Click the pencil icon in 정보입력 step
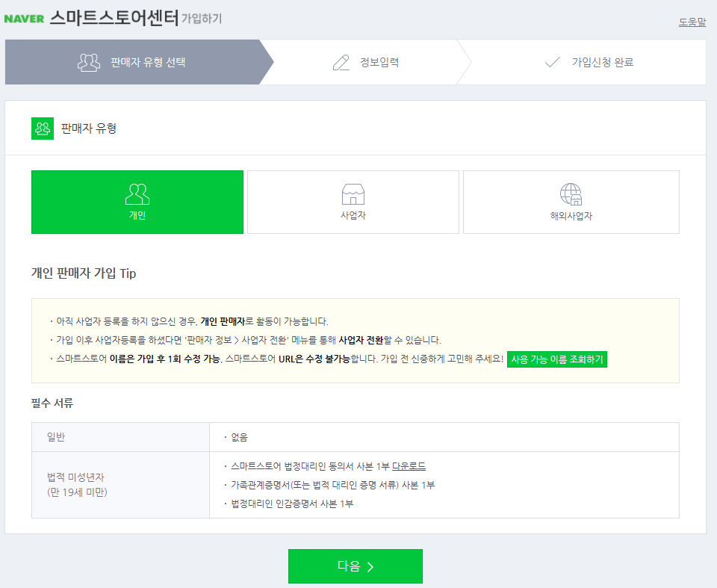The height and width of the screenshot is (588, 717). pos(341,63)
